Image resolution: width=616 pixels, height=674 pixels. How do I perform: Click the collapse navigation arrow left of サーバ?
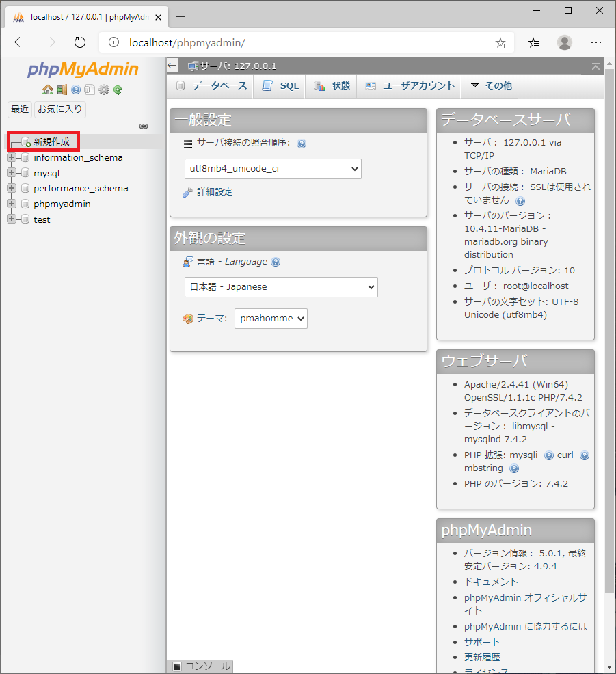point(172,66)
